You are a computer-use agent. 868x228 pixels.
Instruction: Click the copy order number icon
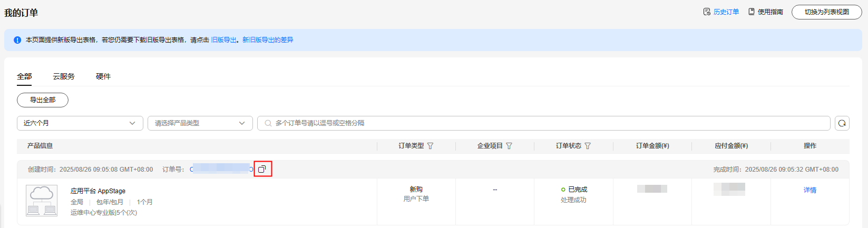[262, 169]
